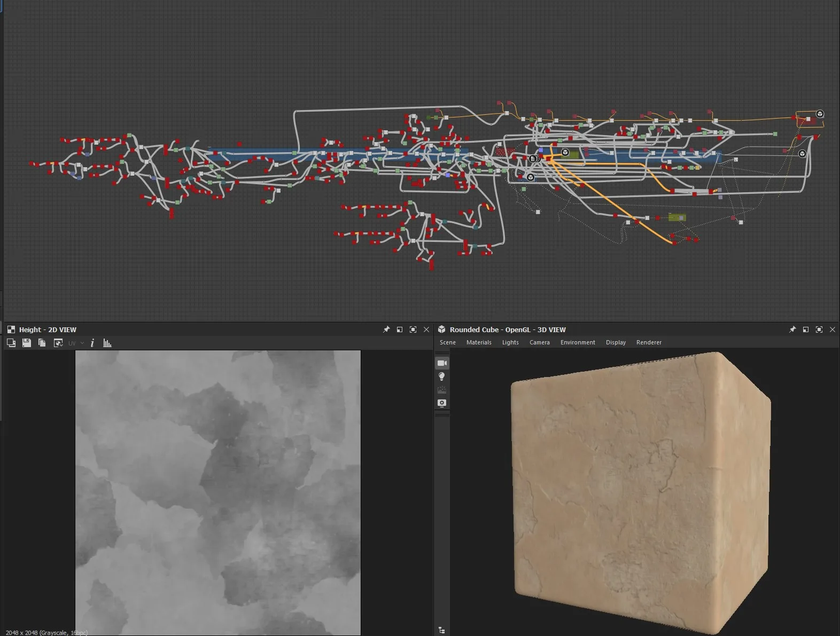Select the video camera icon in 3D sidebar
This screenshot has height=636, width=840.
click(x=442, y=363)
